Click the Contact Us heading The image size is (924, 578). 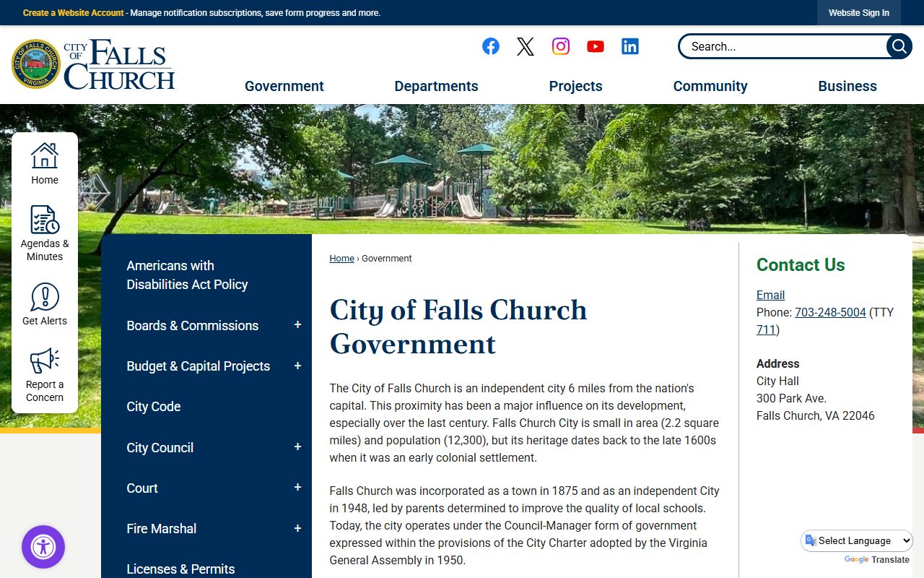801,265
